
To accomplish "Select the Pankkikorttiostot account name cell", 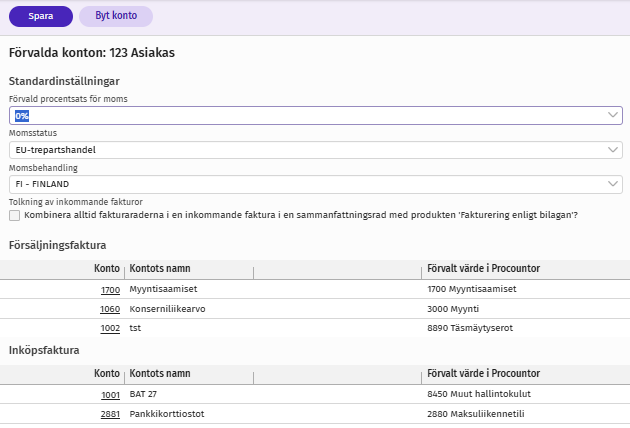I will 167,414.
